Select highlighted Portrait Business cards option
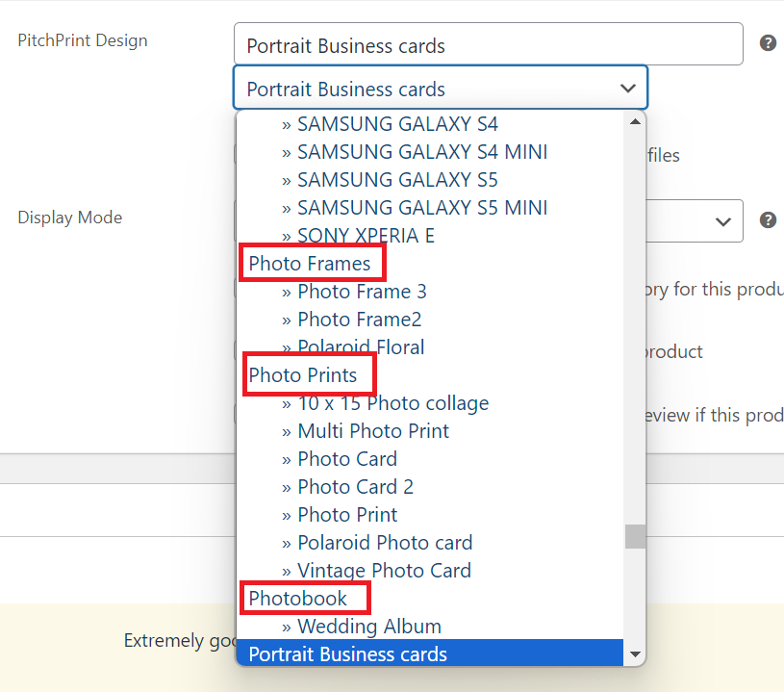The image size is (784, 692). coord(430,654)
